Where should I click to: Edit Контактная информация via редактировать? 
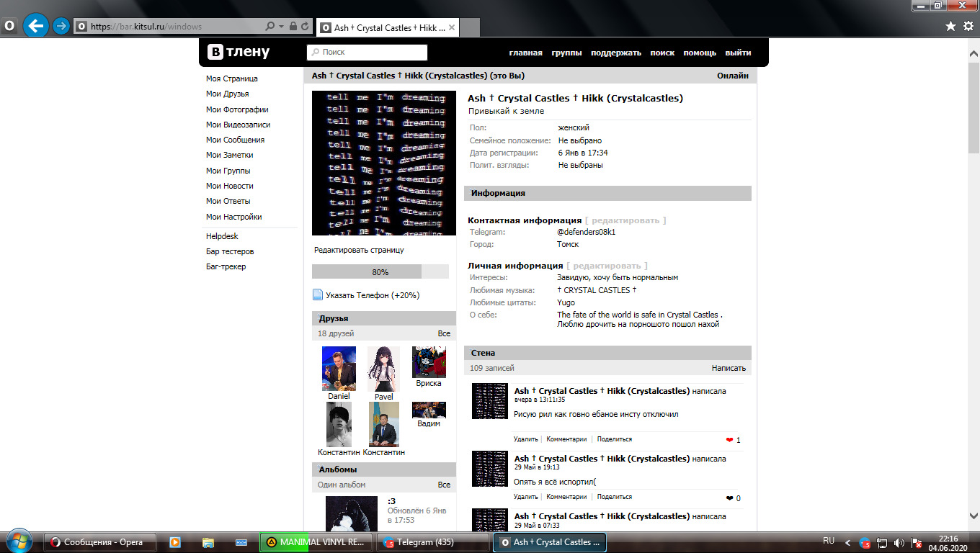(625, 220)
